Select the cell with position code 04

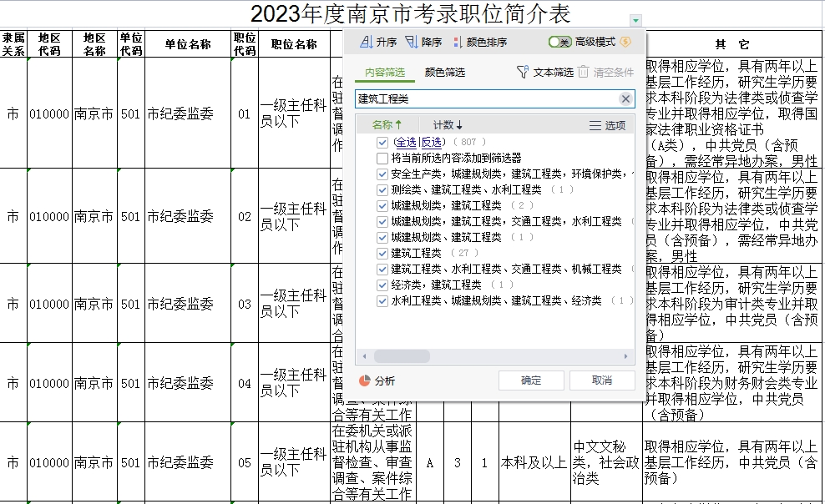(245, 383)
